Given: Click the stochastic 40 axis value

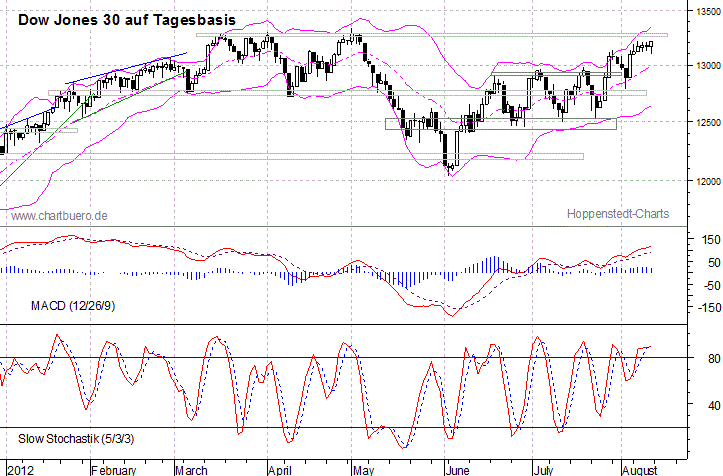Looking at the screenshot, I should (x=714, y=405).
